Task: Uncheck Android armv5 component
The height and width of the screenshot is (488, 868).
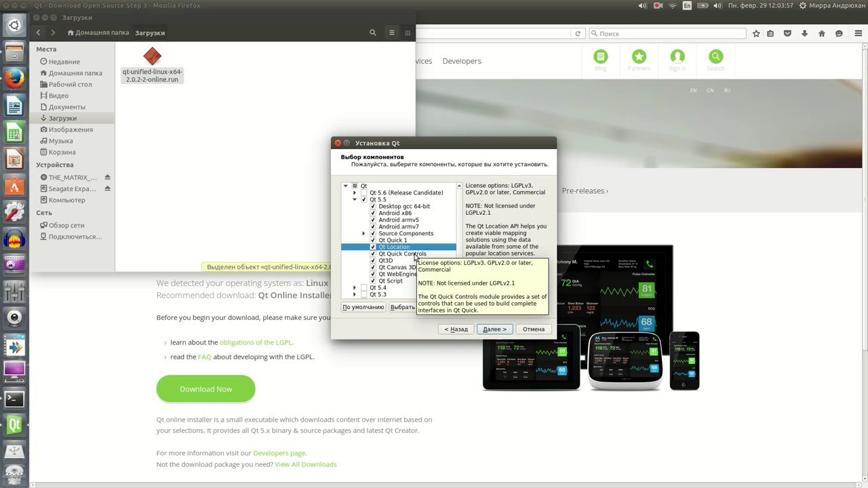Action: [373, 220]
